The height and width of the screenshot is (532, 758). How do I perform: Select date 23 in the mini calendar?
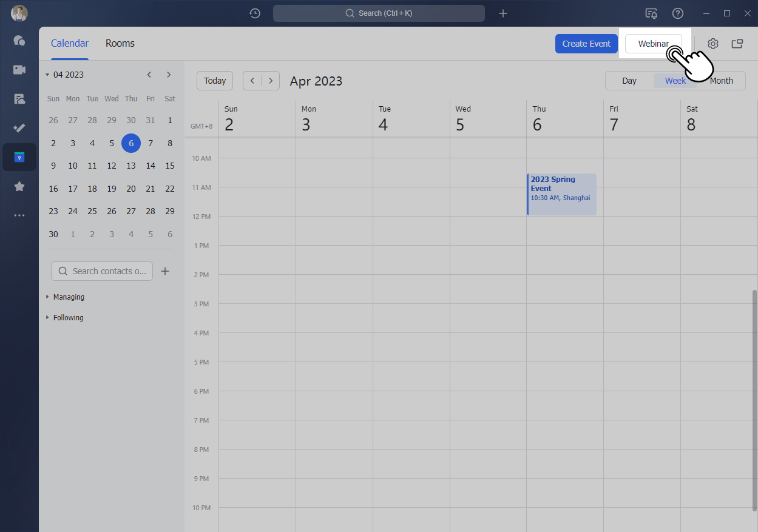53,211
